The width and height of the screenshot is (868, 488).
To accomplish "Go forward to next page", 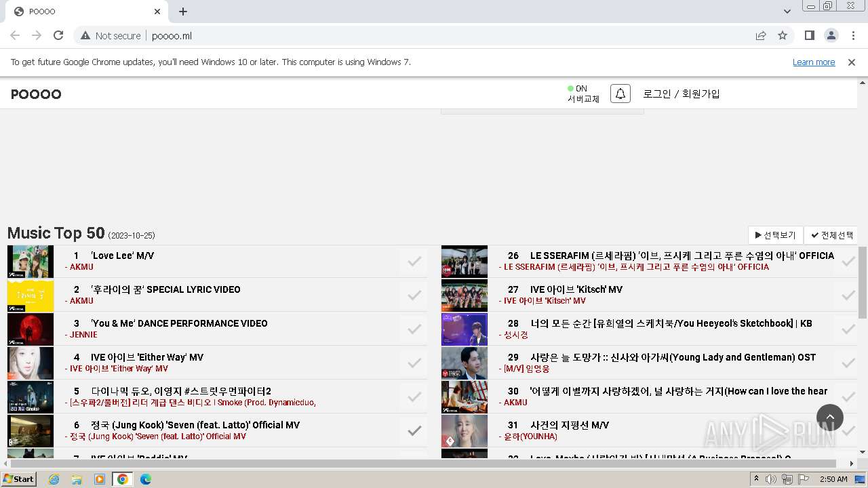I will 37,35.
